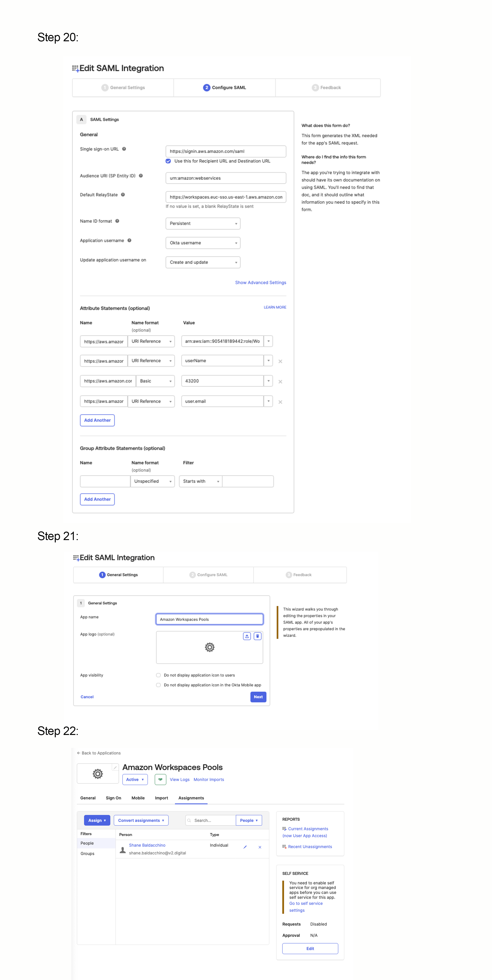The height and width of the screenshot is (980, 492).
Task: Click the green handshake icon button
Action: tap(161, 779)
